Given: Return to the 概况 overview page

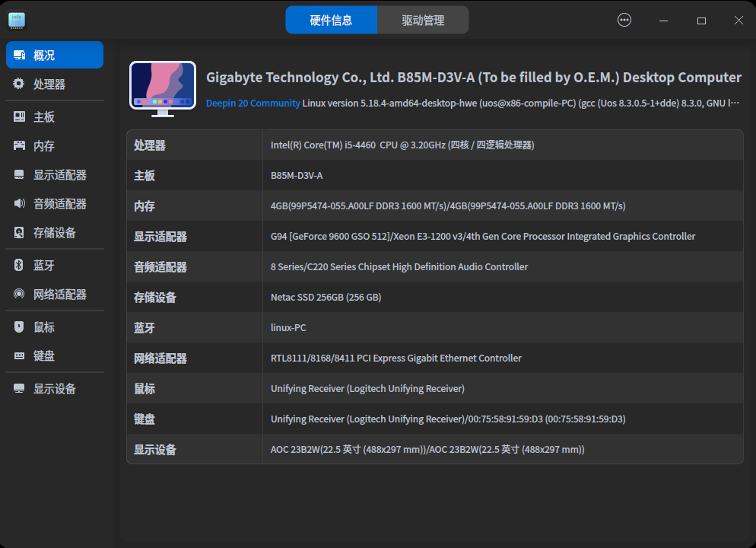Looking at the screenshot, I should (x=43, y=54).
